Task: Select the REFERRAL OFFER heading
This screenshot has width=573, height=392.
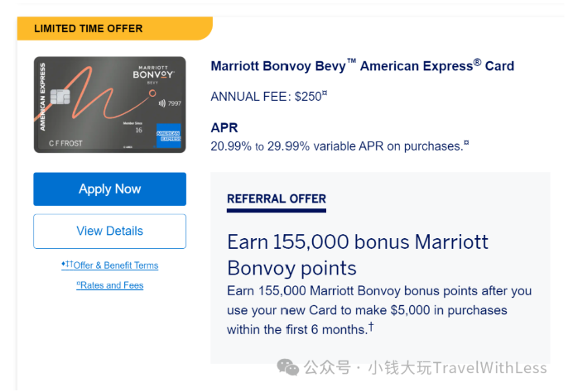Action: pos(277,199)
